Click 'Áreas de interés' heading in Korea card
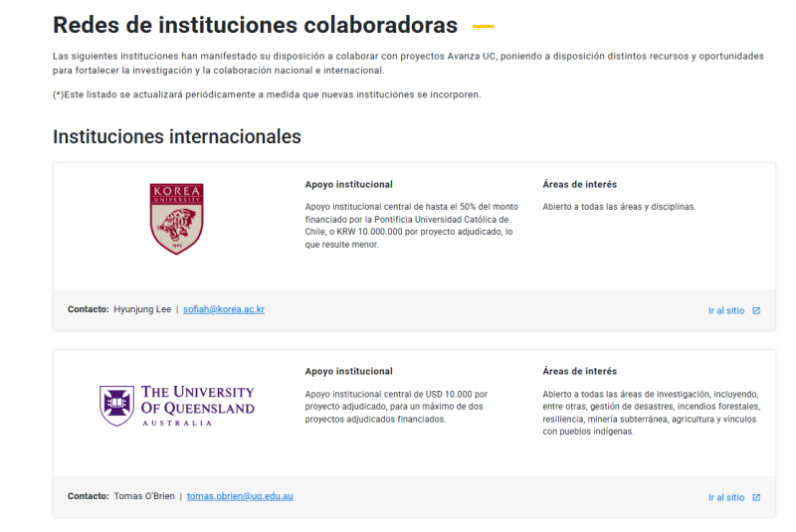 point(580,185)
